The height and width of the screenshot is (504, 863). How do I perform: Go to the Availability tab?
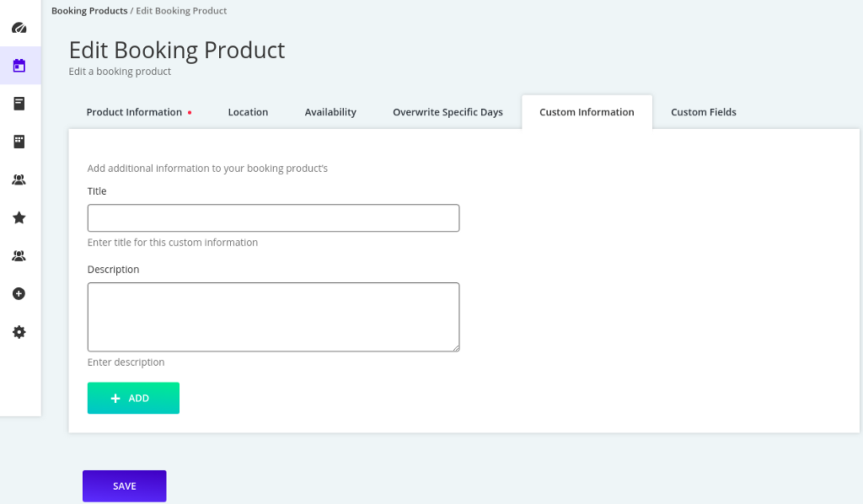click(330, 112)
